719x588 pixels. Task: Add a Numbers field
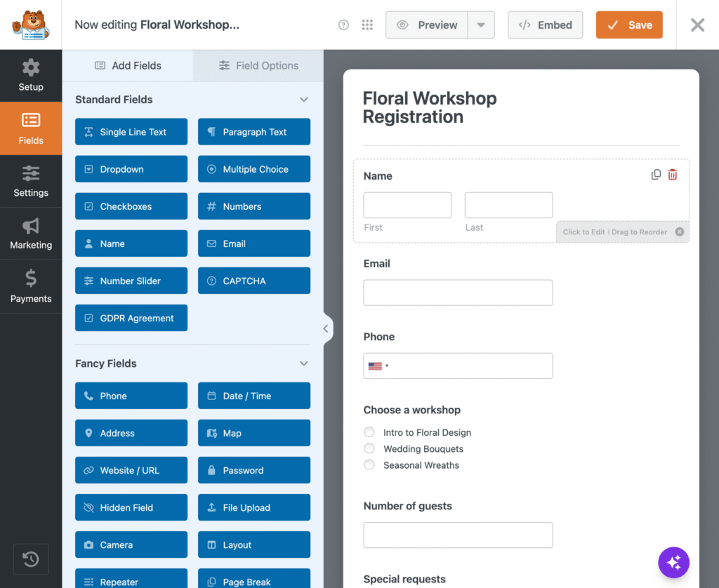click(x=254, y=206)
